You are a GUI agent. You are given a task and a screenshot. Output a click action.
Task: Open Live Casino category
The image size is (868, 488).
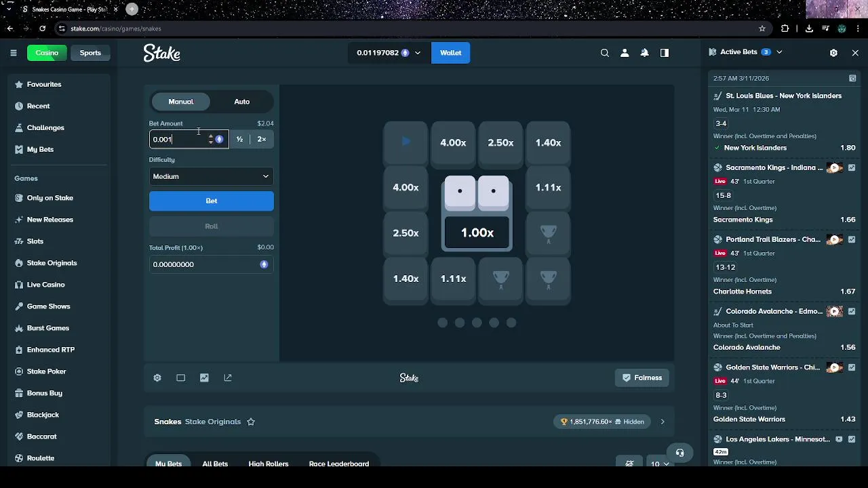[x=45, y=285]
